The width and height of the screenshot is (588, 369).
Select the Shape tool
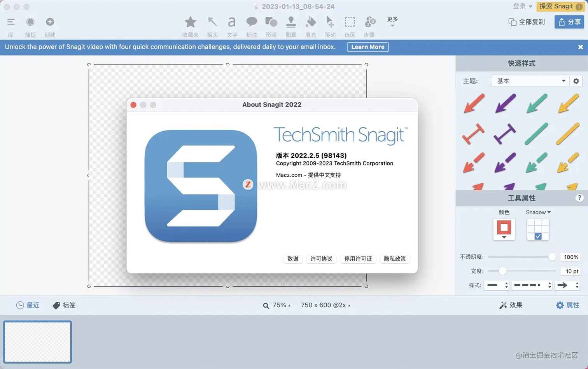pyautogui.click(x=271, y=22)
